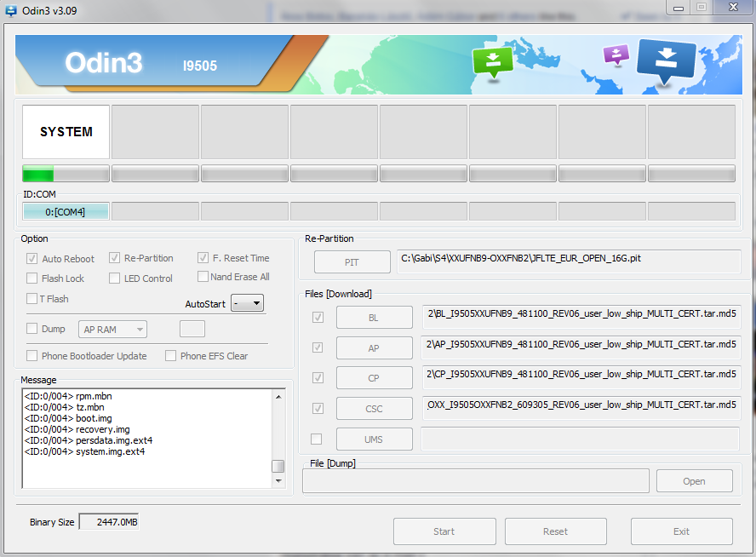Screen dimensions: 756x557
Task: Click the empty UMS file path field
Action: [x=581, y=439]
